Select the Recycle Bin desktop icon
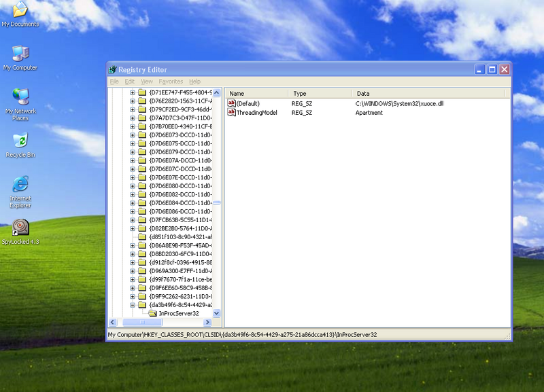 tap(20, 145)
